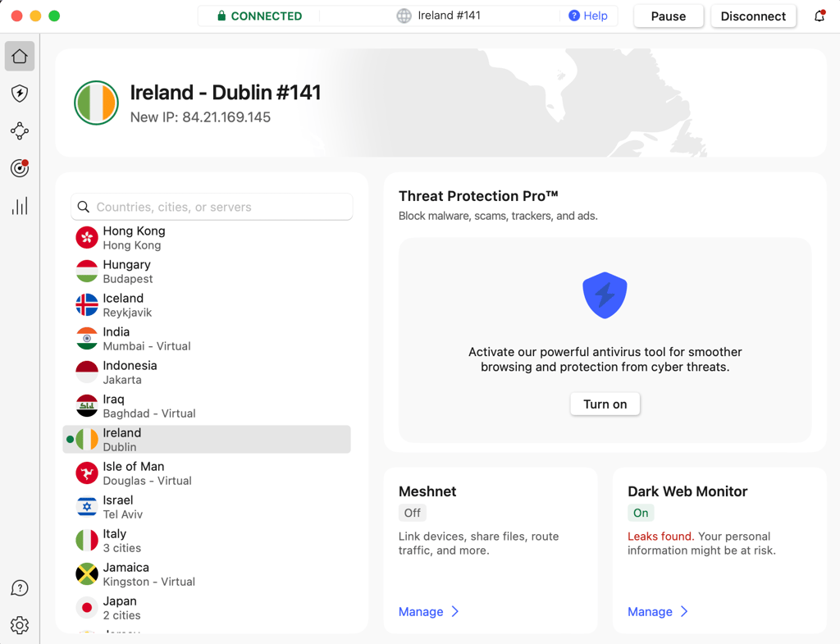Select Isle of Man Douglas - Virtual

click(207, 473)
